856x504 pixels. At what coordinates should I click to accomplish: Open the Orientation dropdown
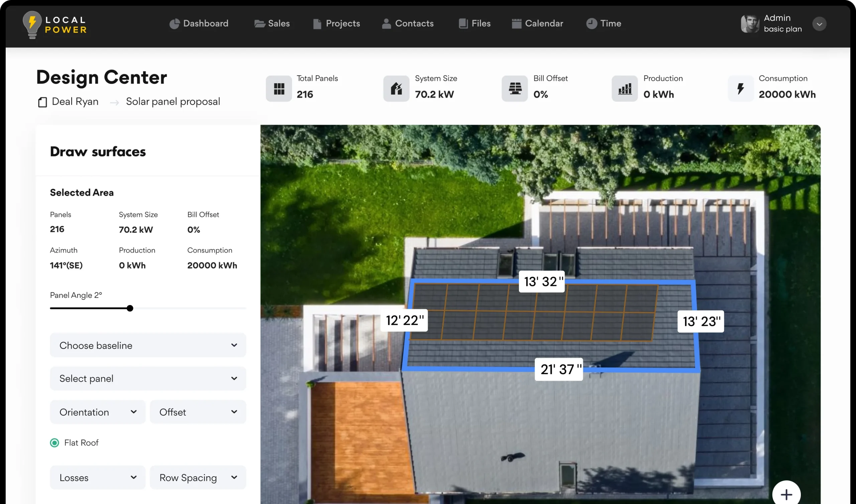click(x=98, y=412)
